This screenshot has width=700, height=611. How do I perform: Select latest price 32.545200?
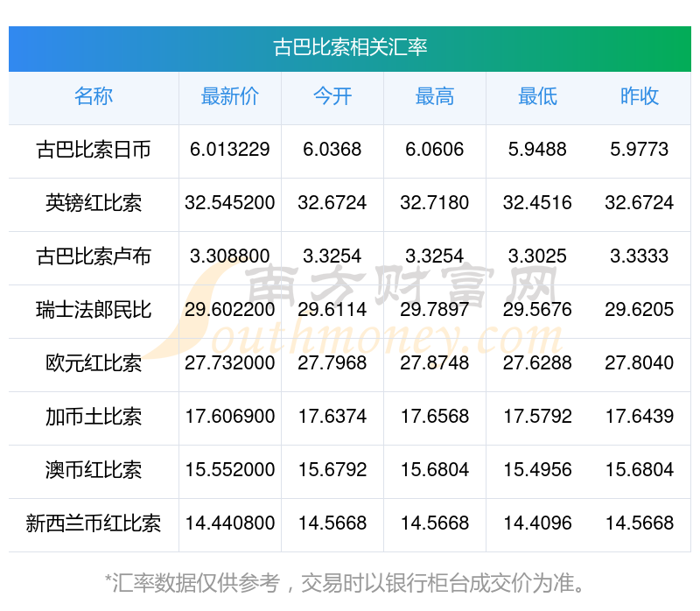click(x=230, y=203)
